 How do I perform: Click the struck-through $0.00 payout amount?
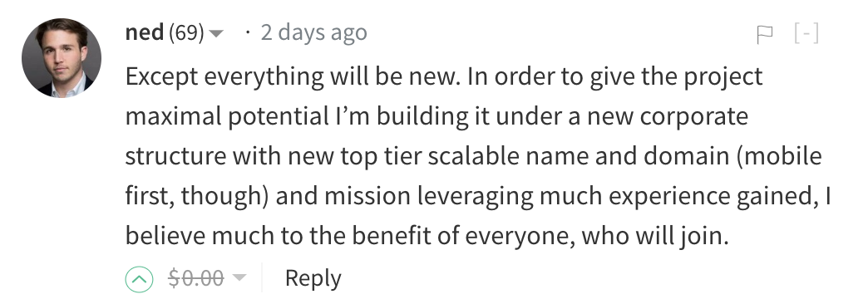pos(196,278)
